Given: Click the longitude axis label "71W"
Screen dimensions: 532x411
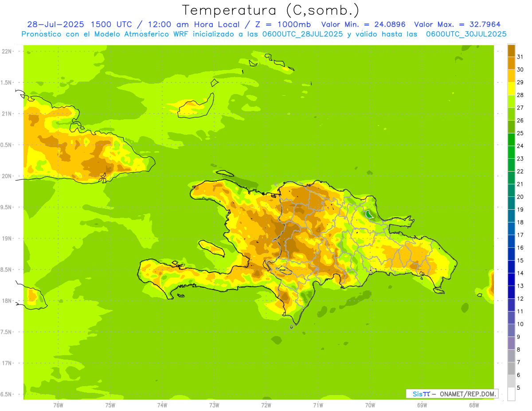Looking at the screenshot, I should [x=318, y=405].
